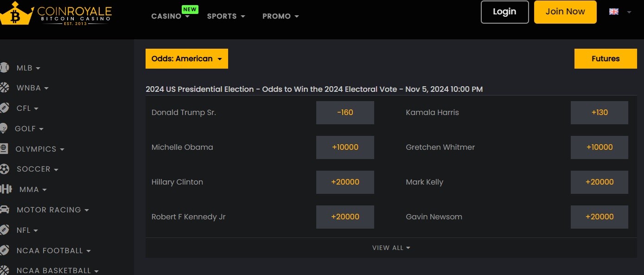Image resolution: width=644 pixels, height=275 pixels.
Task: Click the MMA dumbbell icon
Action: click(6, 189)
